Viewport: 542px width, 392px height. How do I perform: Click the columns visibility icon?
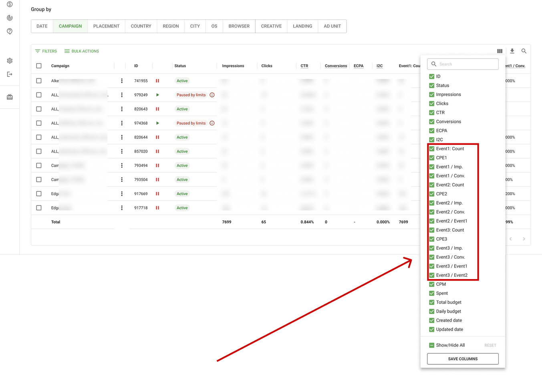click(500, 51)
